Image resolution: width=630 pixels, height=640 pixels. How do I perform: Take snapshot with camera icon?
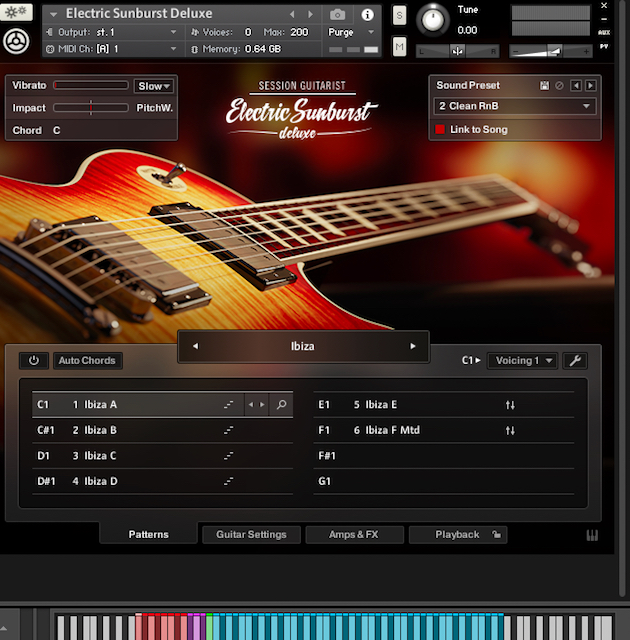click(x=337, y=15)
